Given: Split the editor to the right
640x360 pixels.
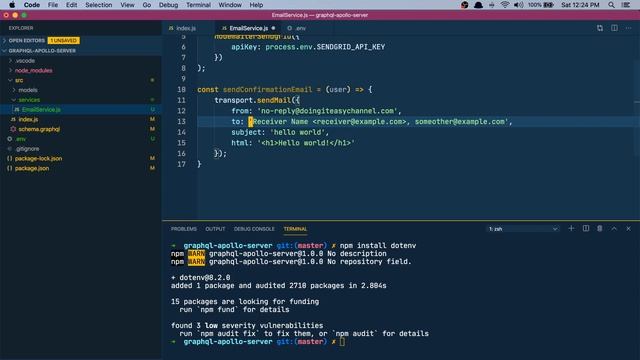Looking at the screenshot, I should (614, 28).
